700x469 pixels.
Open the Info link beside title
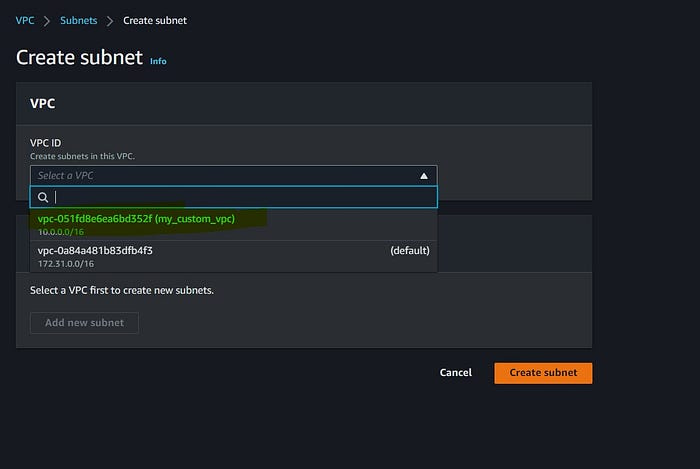pyautogui.click(x=158, y=61)
